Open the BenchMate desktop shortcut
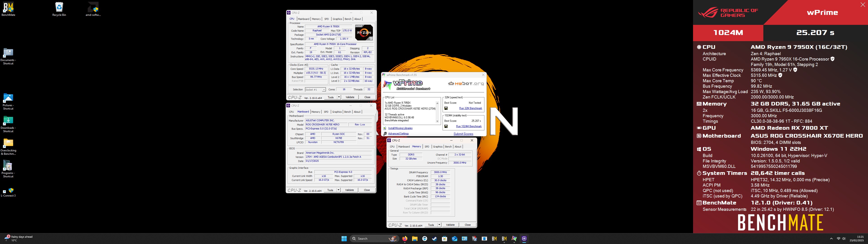Screen dimensions: 868x244 pos(8,9)
